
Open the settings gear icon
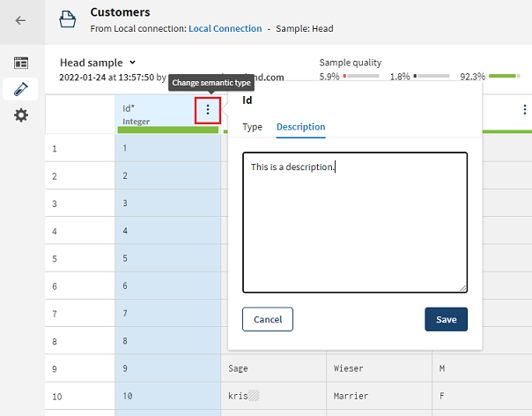tap(20, 115)
